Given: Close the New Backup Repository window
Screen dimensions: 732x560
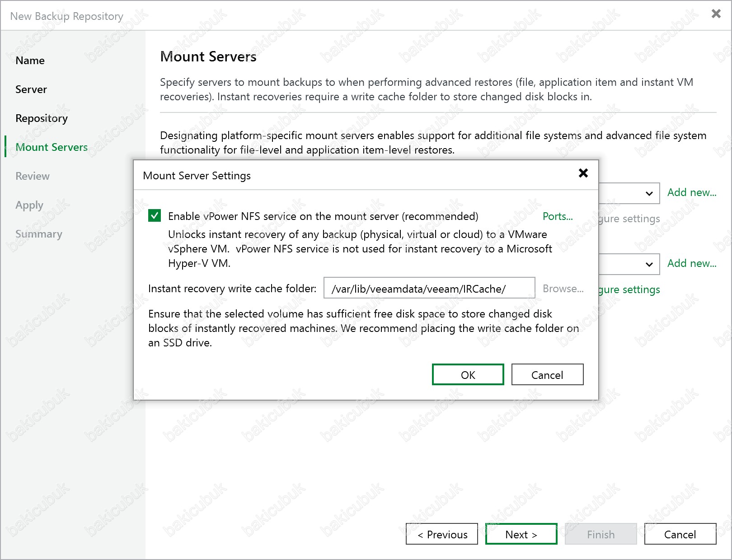Looking at the screenshot, I should tap(716, 14).
